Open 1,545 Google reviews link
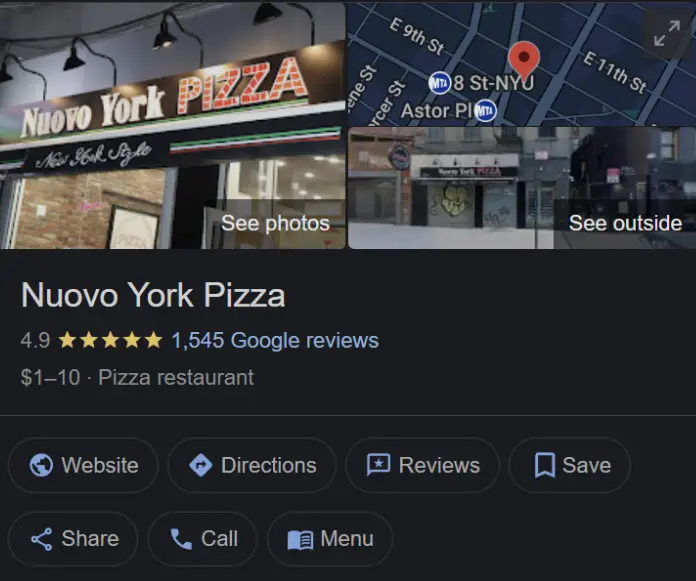The width and height of the screenshot is (696, 581). pos(275,340)
